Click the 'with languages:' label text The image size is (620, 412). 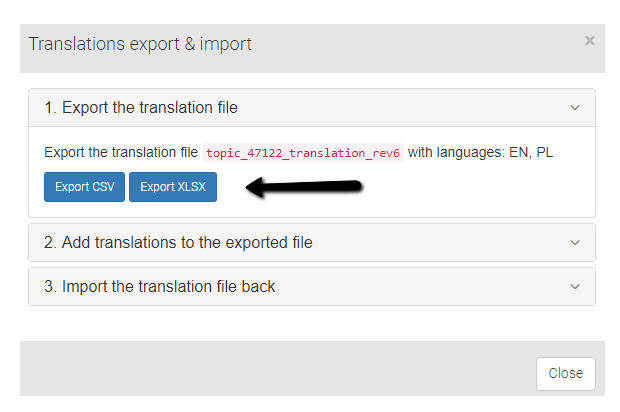click(456, 152)
